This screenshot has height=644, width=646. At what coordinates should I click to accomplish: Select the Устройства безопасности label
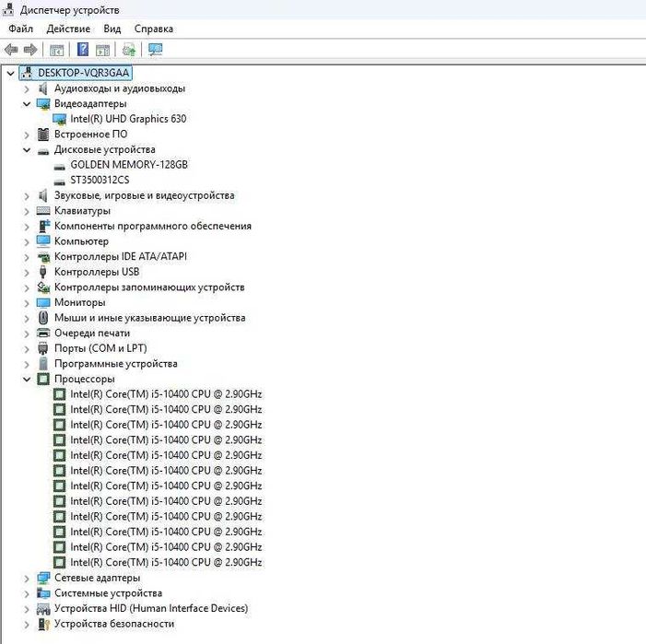click(114, 624)
